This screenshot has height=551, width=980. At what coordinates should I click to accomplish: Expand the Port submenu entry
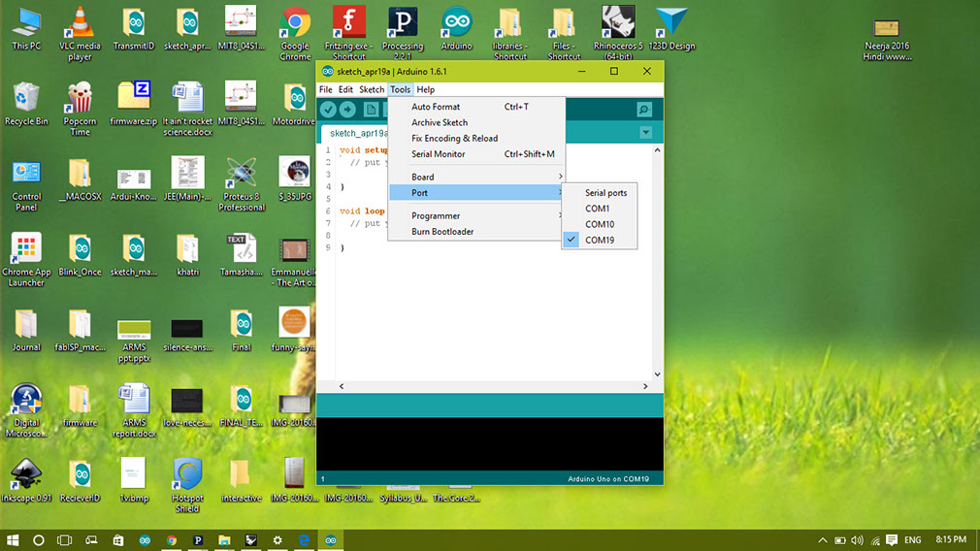coord(476,192)
